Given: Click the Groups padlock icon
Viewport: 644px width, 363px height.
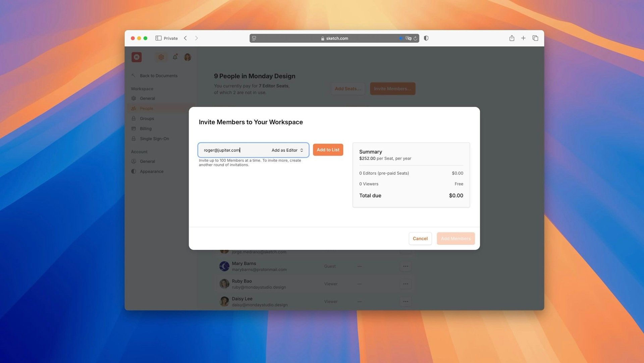Looking at the screenshot, I should (x=134, y=118).
